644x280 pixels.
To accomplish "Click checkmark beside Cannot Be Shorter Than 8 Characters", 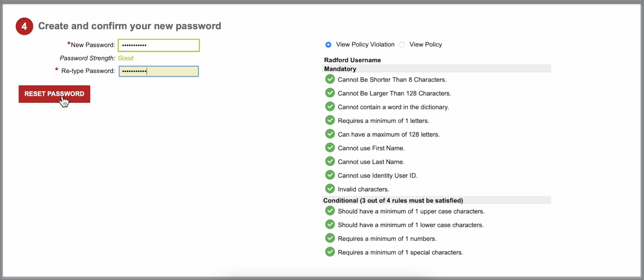I will pos(330,79).
